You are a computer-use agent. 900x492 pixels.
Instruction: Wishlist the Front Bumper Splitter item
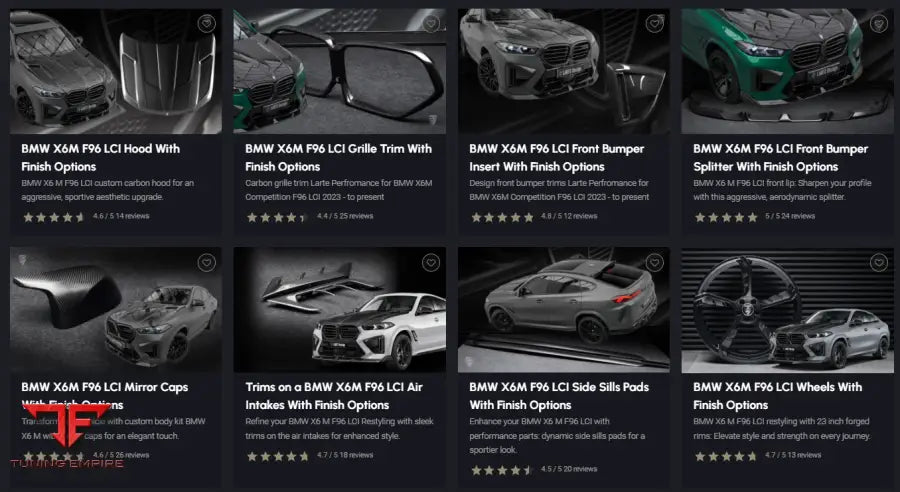(878, 24)
